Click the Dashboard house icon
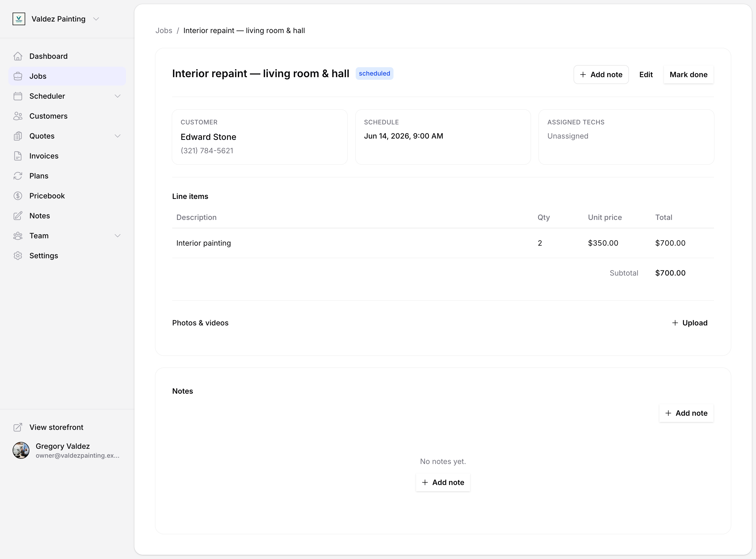The width and height of the screenshot is (756, 559). pos(18,56)
